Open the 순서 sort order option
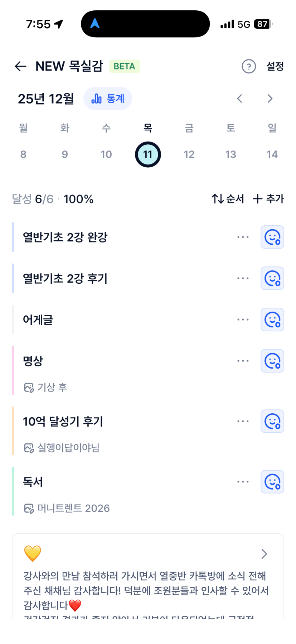Image resolution: width=296 pixels, height=644 pixels. coord(228,199)
